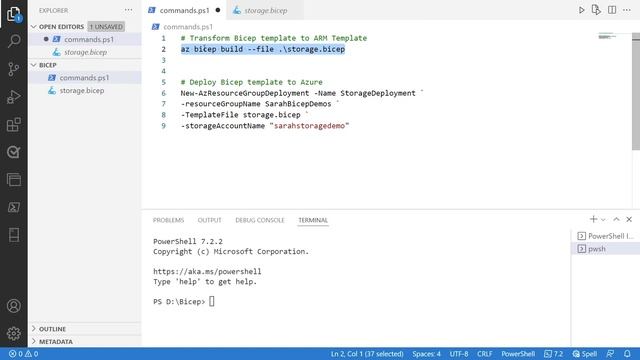The image size is (640, 360).
Task: Click the terminal prompt input area
Action: click(x=211, y=302)
